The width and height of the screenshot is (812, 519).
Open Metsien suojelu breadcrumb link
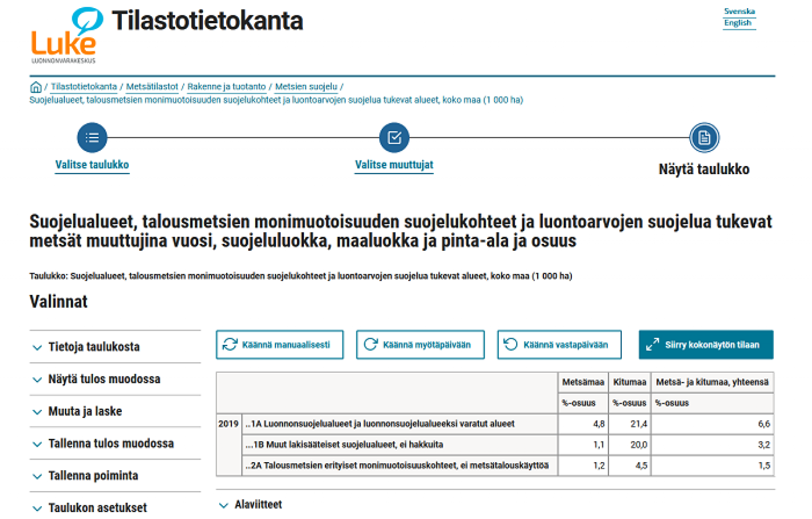click(x=306, y=87)
